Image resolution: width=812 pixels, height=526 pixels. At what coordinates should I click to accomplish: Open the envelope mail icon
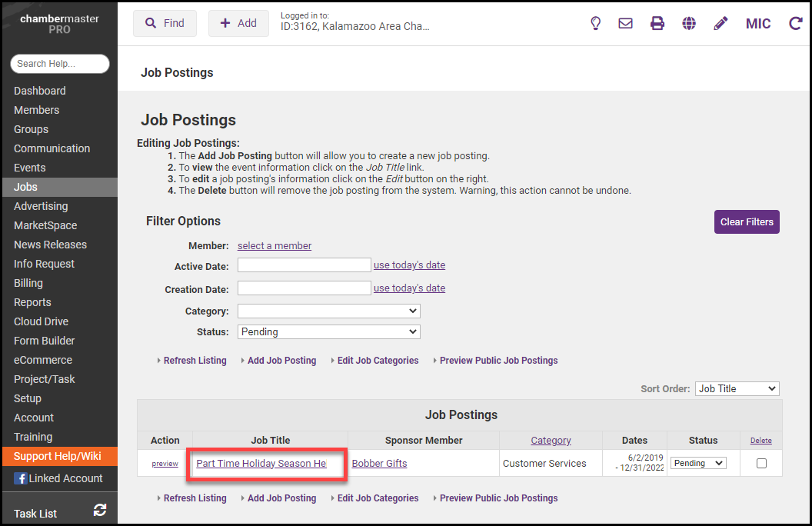pos(626,24)
